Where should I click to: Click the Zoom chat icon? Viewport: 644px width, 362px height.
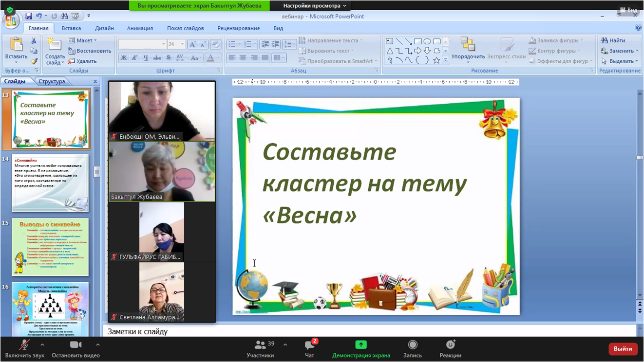(x=309, y=346)
